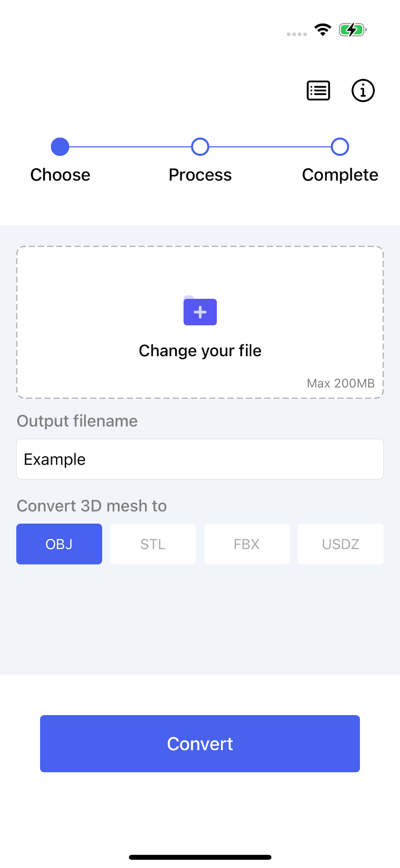Tap the Process step progress circle

tap(200, 146)
